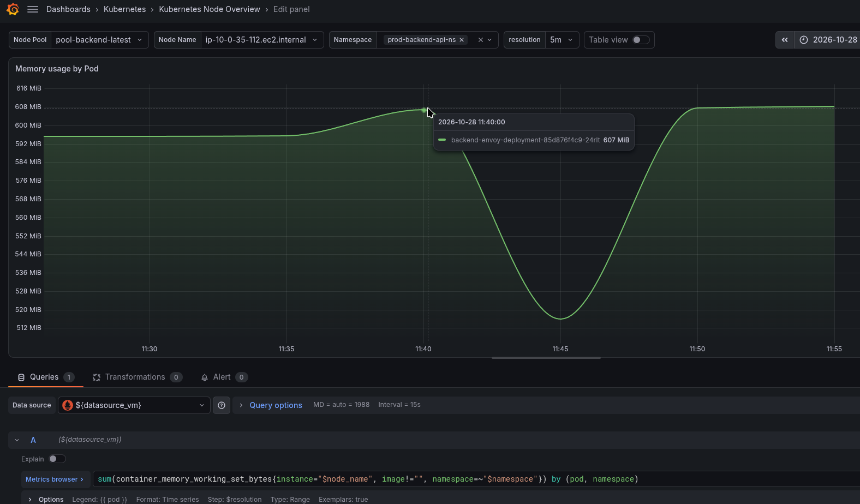Go to Dashboards breadcrumb
The image size is (860, 504).
click(68, 9)
